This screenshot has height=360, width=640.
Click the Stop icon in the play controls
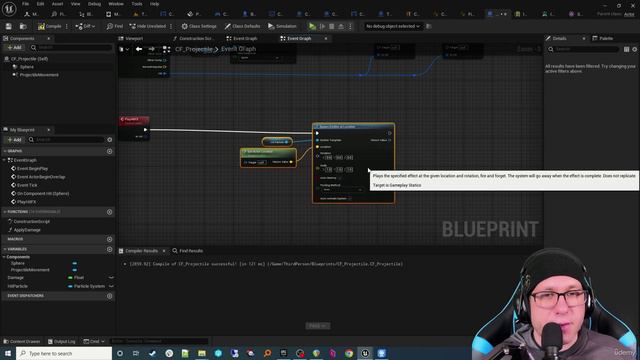pyautogui.click(x=331, y=26)
